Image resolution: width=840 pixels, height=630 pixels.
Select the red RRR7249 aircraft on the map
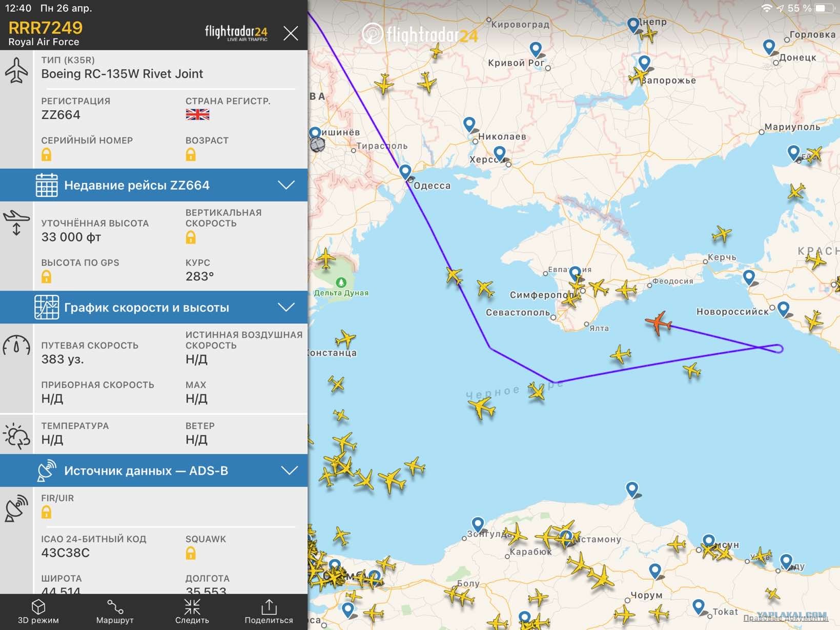click(659, 323)
